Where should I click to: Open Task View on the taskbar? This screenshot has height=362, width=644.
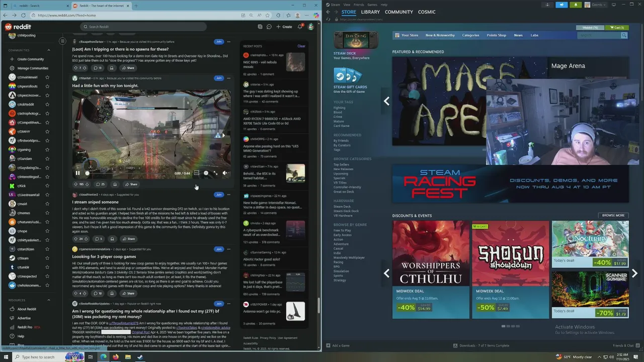[91, 357]
